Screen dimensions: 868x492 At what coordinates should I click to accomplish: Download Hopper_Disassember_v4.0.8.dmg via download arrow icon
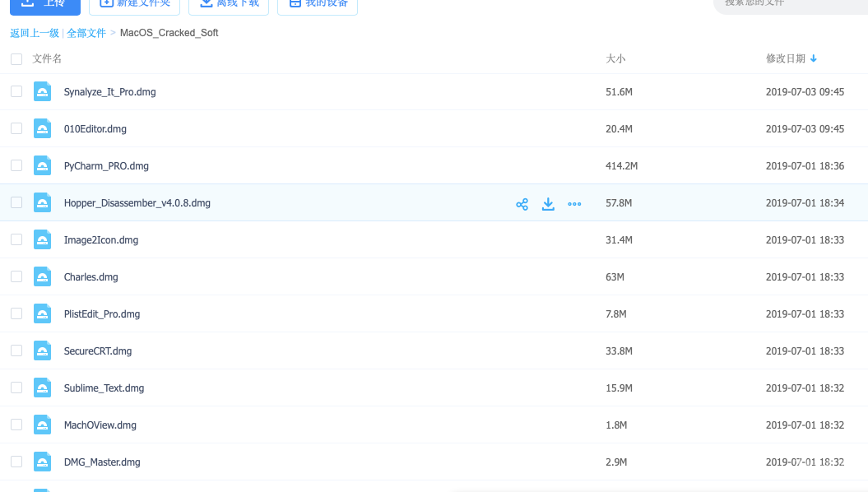pos(548,204)
